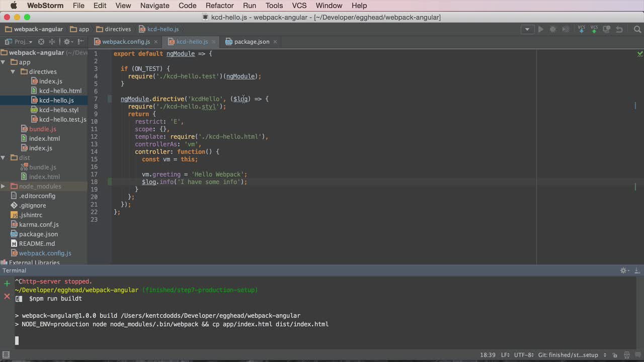
Task: Click the VCS update project icon
Action: (x=582, y=29)
